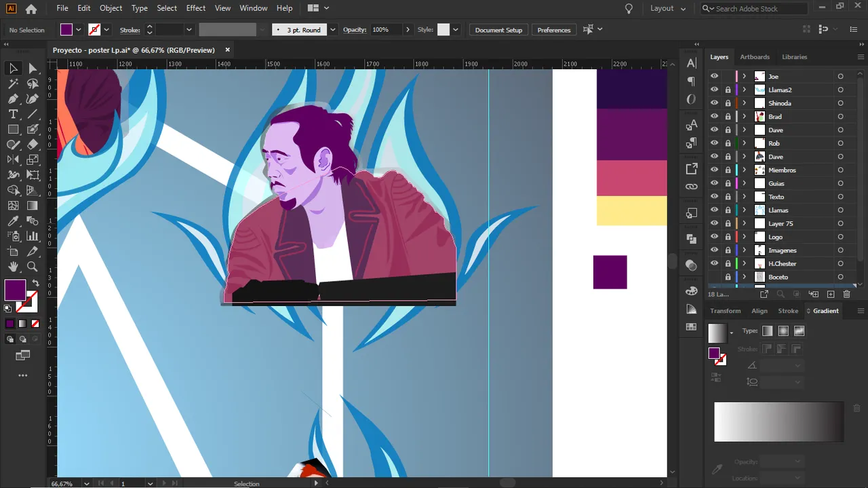This screenshot has height=488, width=868.
Task: Select the Magic Wand tool
Action: tap(13, 83)
